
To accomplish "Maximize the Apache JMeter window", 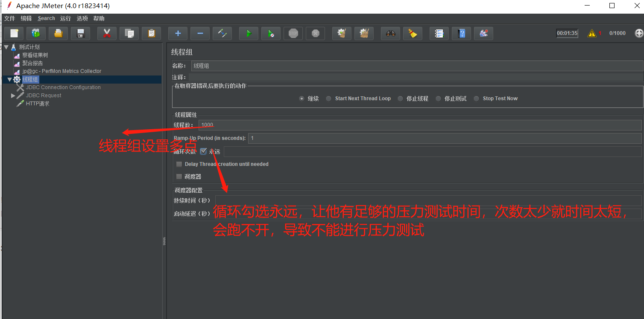I will 612,6.
